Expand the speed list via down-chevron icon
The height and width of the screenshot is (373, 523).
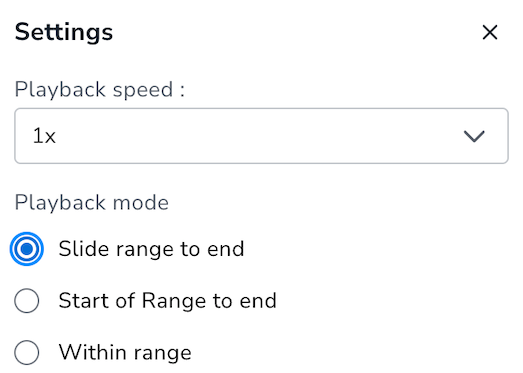pyautogui.click(x=474, y=136)
